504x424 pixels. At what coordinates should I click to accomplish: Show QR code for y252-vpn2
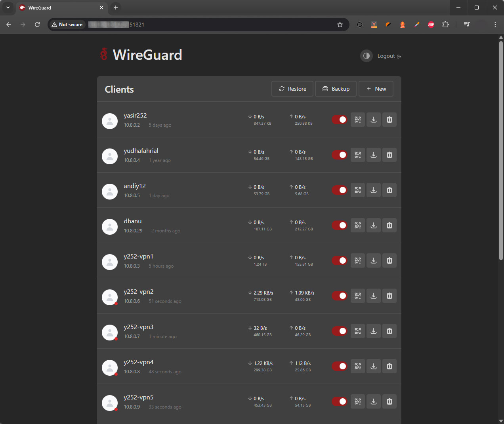pos(358,296)
